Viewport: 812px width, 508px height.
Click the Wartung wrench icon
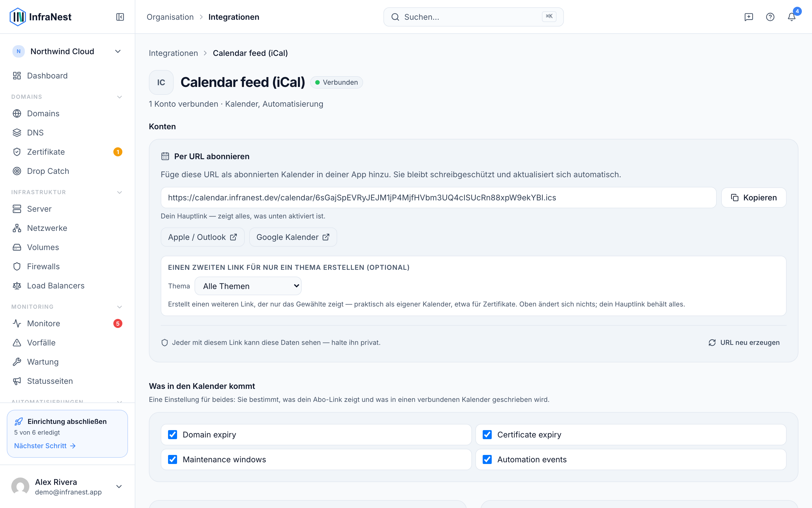pyautogui.click(x=17, y=362)
